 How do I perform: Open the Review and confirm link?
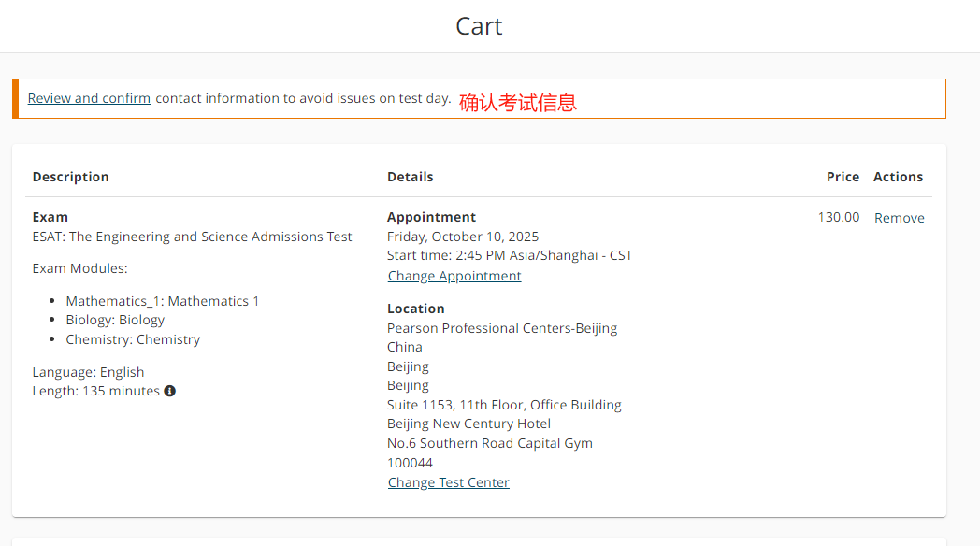coord(89,98)
